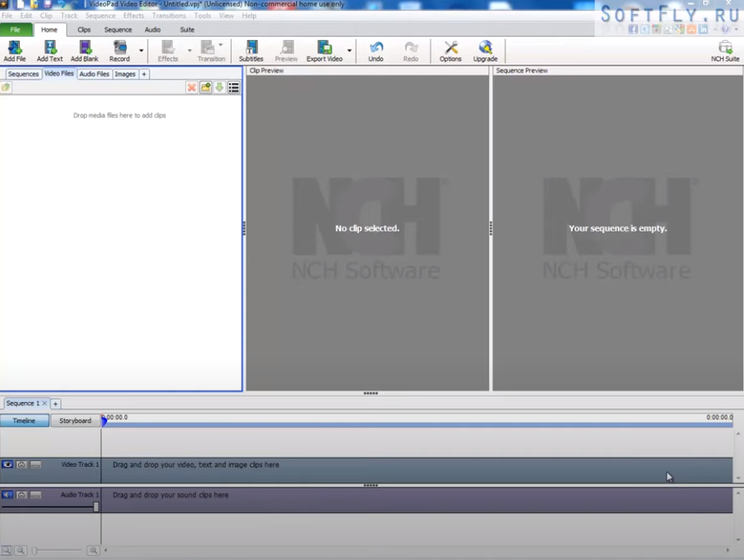Click the timeline horizontal scroll left arrow
The height and width of the screenshot is (560, 744).
pyautogui.click(x=105, y=550)
